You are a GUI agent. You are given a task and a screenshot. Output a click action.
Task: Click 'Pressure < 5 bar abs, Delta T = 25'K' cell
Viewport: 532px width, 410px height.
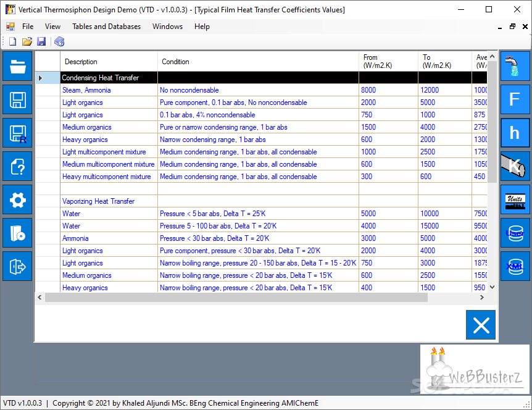(258, 214)
